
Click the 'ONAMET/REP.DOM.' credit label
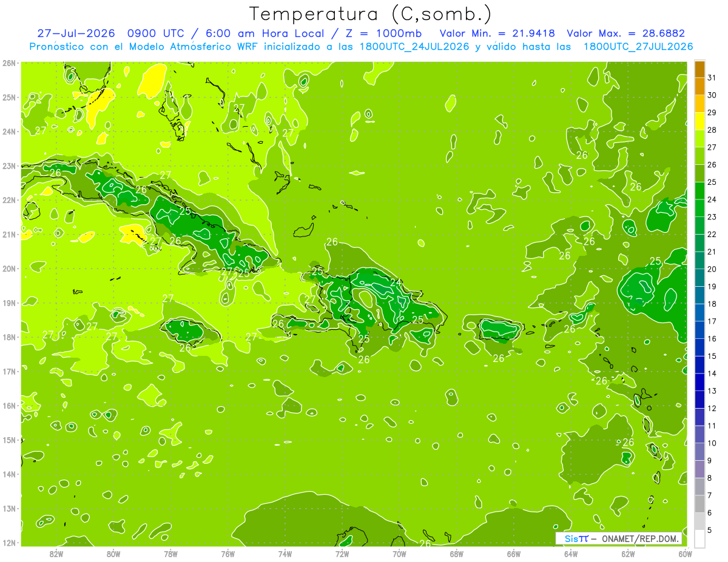[641, 539]
